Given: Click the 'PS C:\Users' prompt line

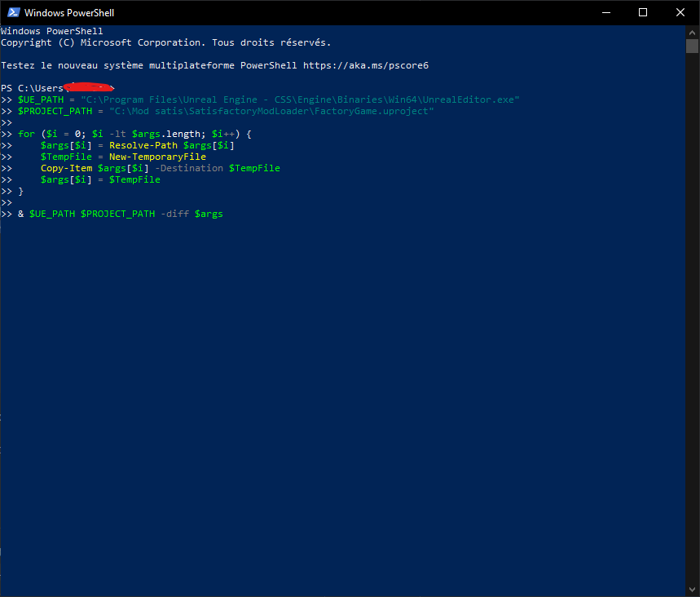Looking at the screenshot, I should (x=58, y=88).
